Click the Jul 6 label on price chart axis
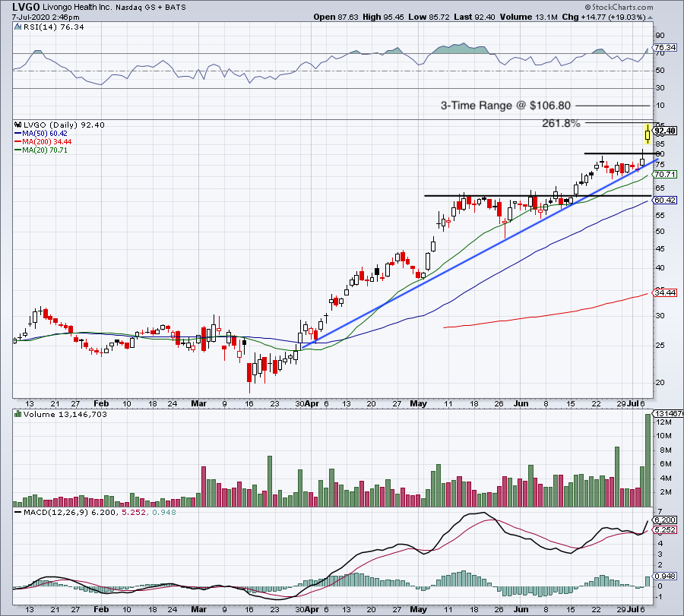The width and height of the screenshot is (684, 616). point(636,403)
